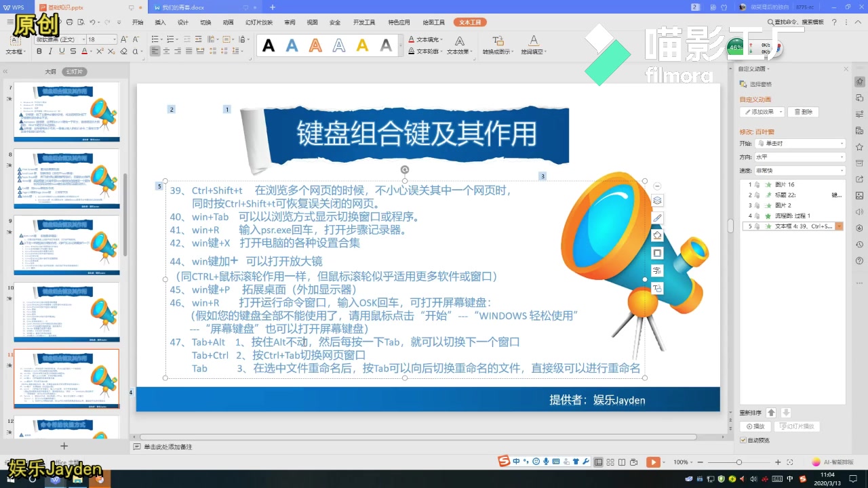This screenshot has height=488, width=868.
Task: Uncheck the 自动预览 auto preview checkbox
Action: (743, 439)
